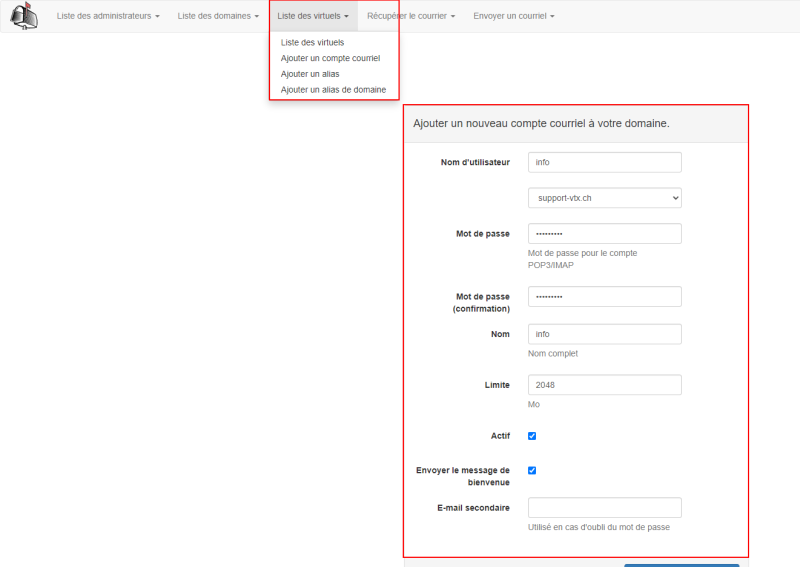The height and width of the screenshot is (567, 800).
Task: Open the support-vtx.ch domain selector
Action: click(605, 198)
